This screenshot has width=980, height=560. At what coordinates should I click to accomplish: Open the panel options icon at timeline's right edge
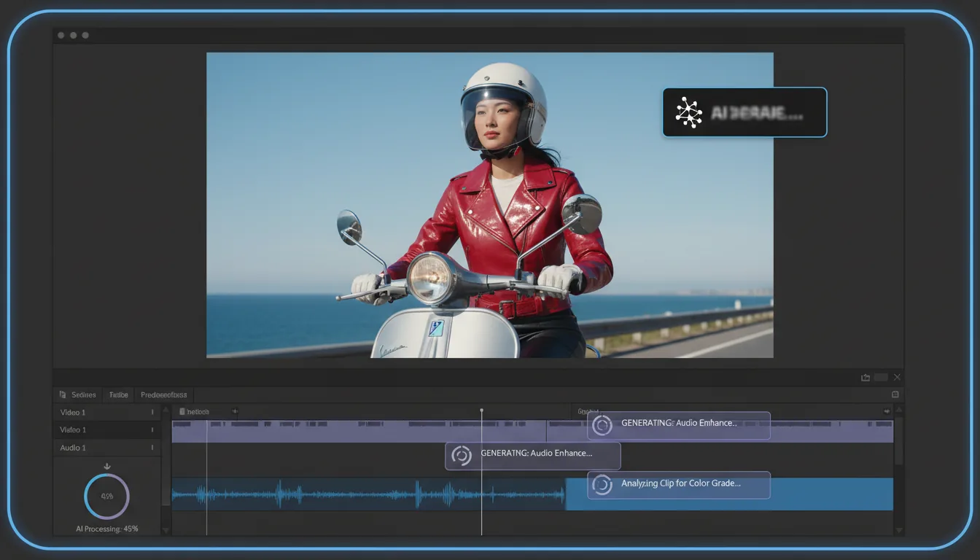pyautogui.click(x=895, y=394)
